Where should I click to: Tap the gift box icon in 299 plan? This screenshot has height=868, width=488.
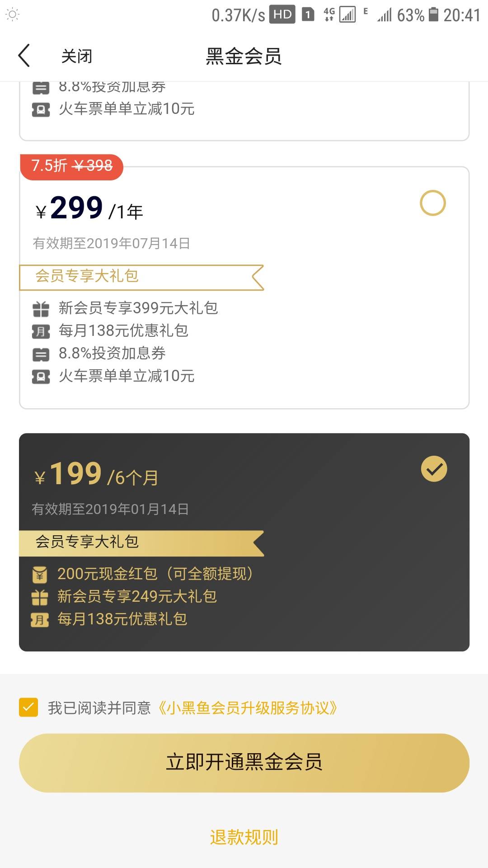pyautogui.click(x=41, y=309)
